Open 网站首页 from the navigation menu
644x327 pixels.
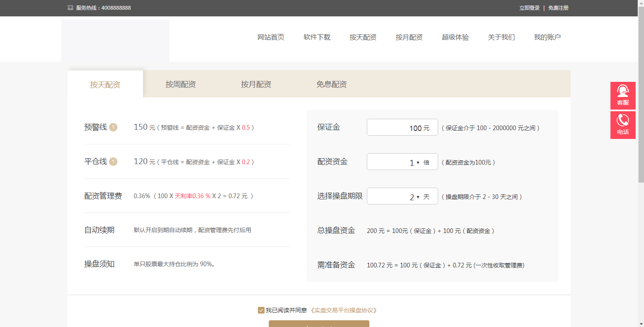pos(270,37)
